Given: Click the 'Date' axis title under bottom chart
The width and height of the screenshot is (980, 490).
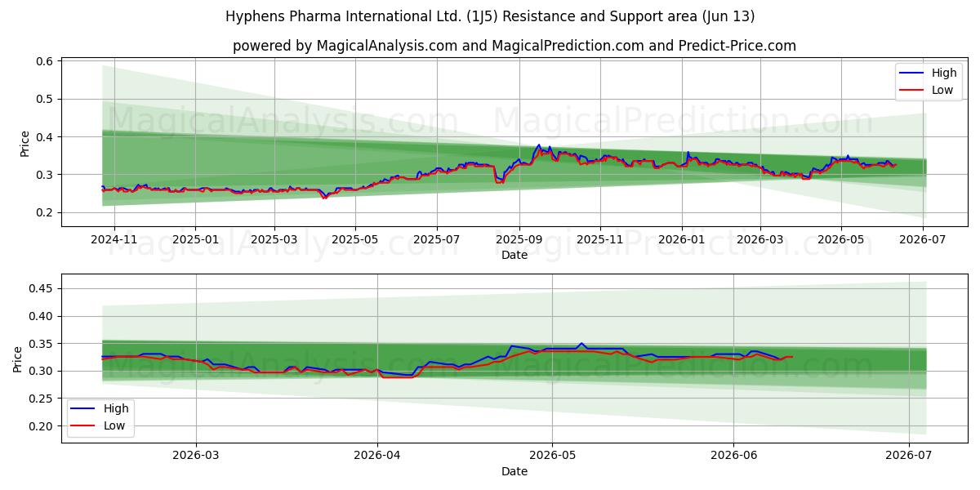Looking at the screenshot, I should coord(514,472).
